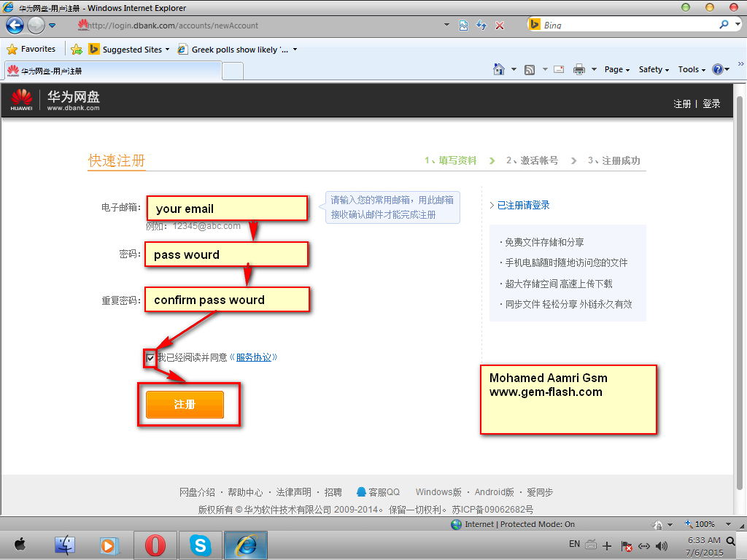Viewport: 747px width, 560px height.
Task: Click the Read Mail icon in command bar
Action: [x=559, y=69]
